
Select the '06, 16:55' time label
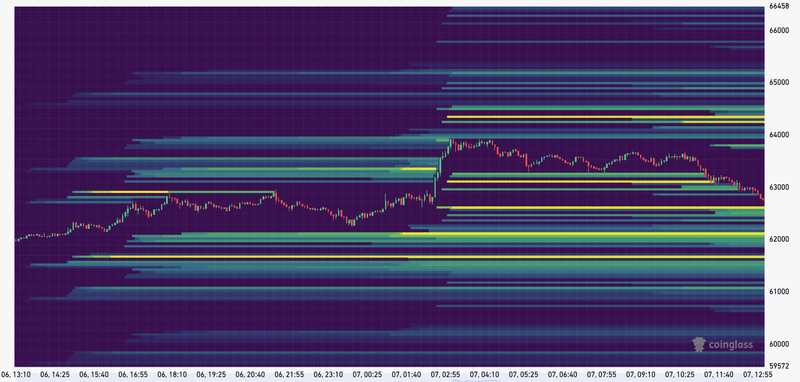133,375
